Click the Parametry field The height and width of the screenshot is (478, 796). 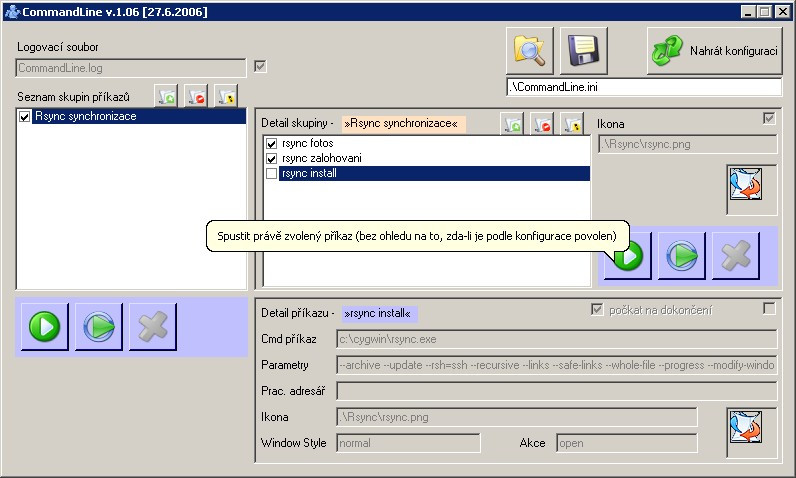(x=556, y=365)
